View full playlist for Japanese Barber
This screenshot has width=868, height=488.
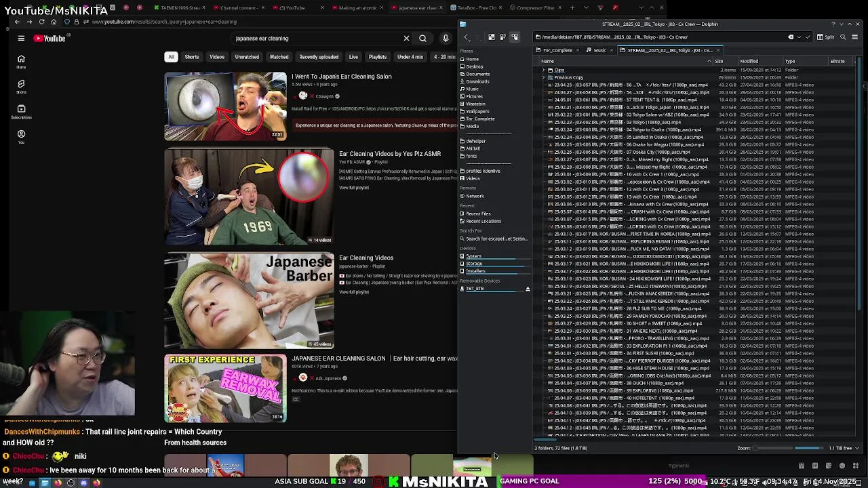pos(354,292)
